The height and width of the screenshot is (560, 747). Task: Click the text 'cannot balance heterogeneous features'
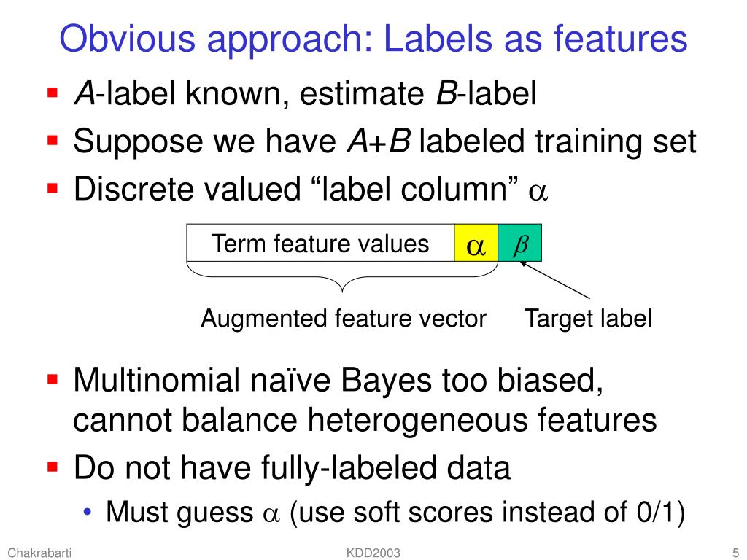pos(365,421)
